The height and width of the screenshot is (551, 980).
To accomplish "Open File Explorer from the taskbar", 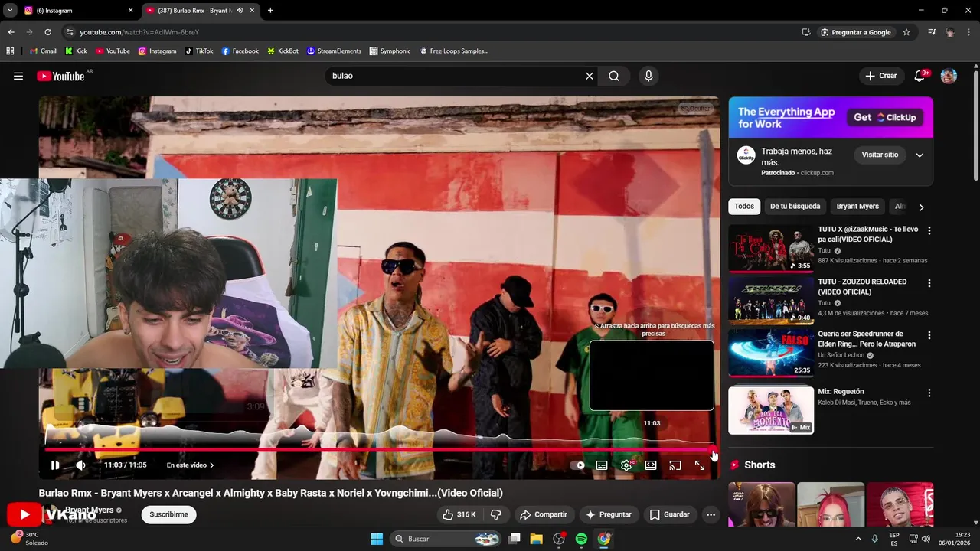I will [536, 539].
